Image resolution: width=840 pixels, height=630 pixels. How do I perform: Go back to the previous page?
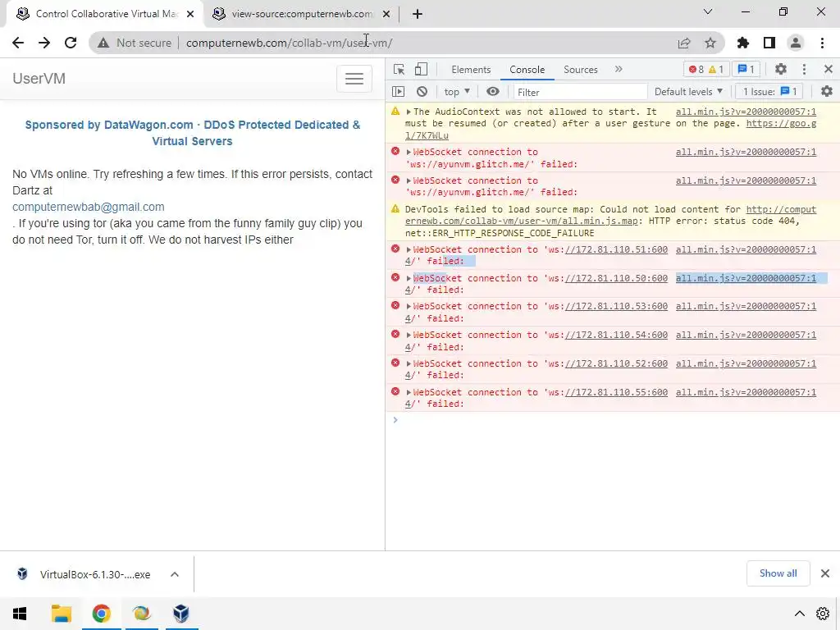(x=18, y=43)
